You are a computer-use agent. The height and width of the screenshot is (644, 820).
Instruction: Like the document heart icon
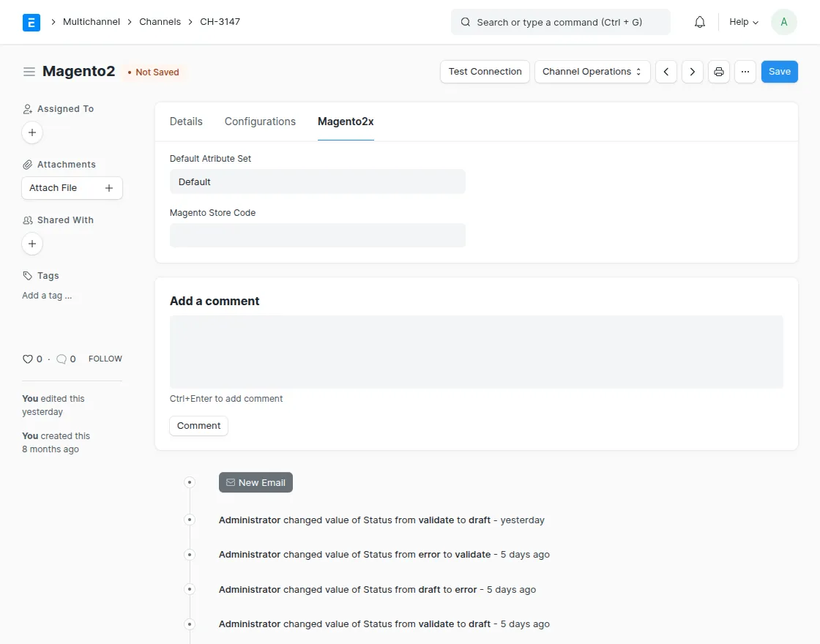pos(27,359)
